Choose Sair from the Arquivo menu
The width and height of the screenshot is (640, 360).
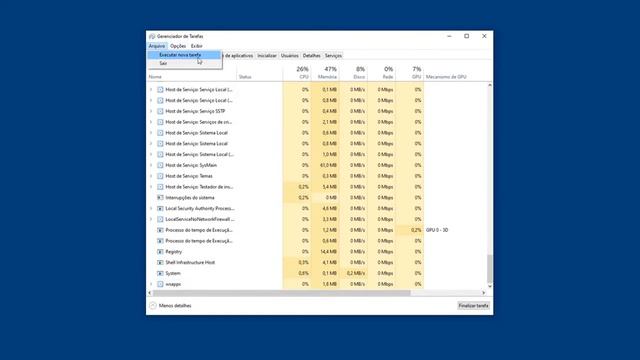[x=184, y=63]
